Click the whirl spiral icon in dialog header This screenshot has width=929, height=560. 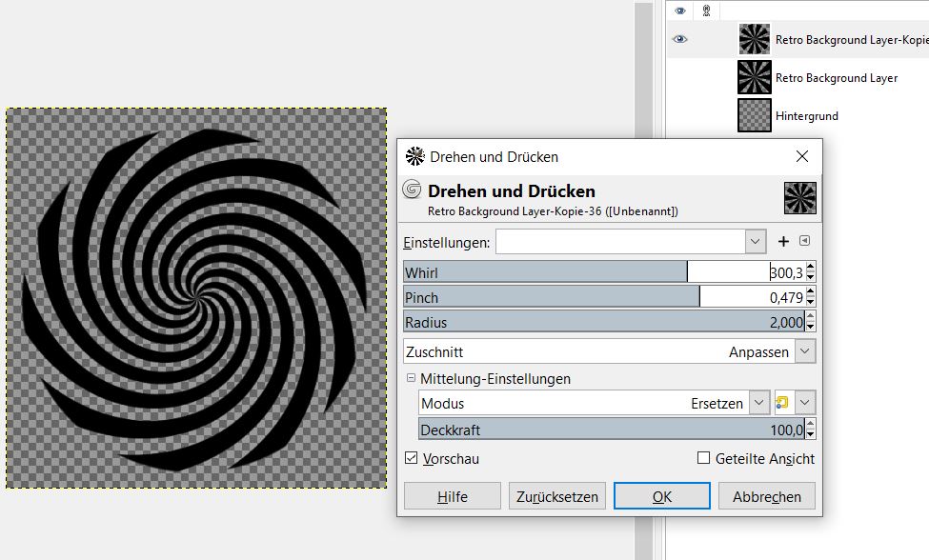pos(413,189)
